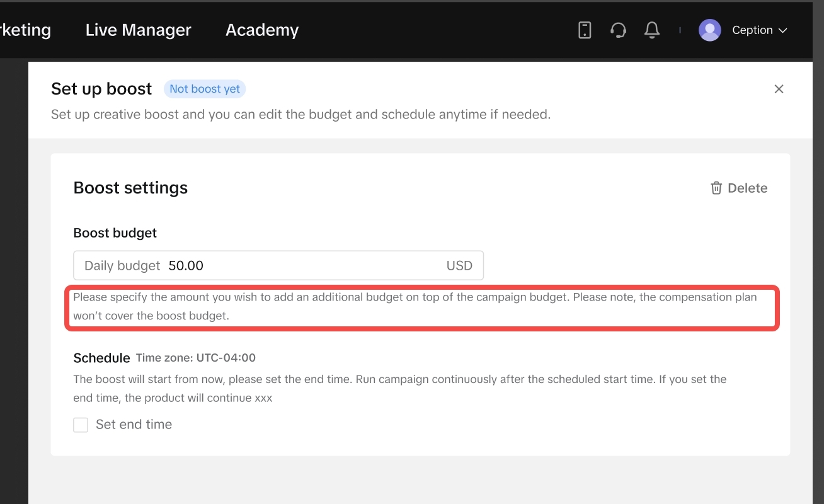Close the Set up boost panel
The width and height of the screenshot is (824, 504).
tap(779, 89)
